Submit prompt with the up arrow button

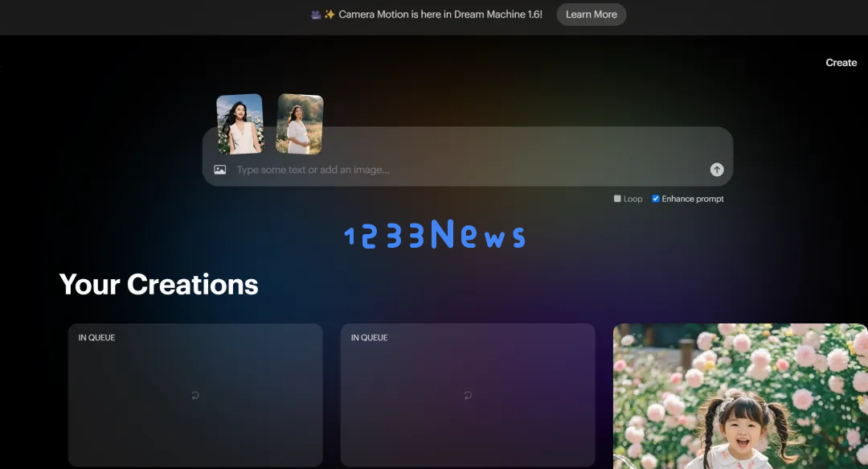pyautogui.click(x=717, y=170)
